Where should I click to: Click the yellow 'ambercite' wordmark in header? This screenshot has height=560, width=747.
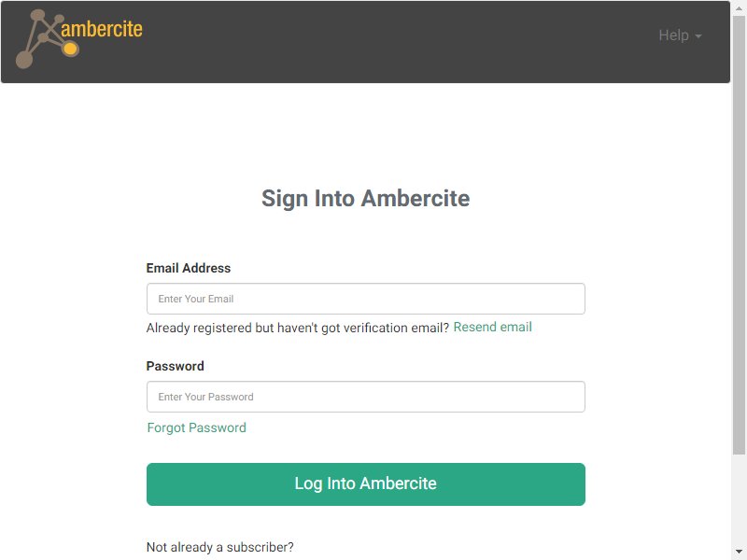click(102, 29)
